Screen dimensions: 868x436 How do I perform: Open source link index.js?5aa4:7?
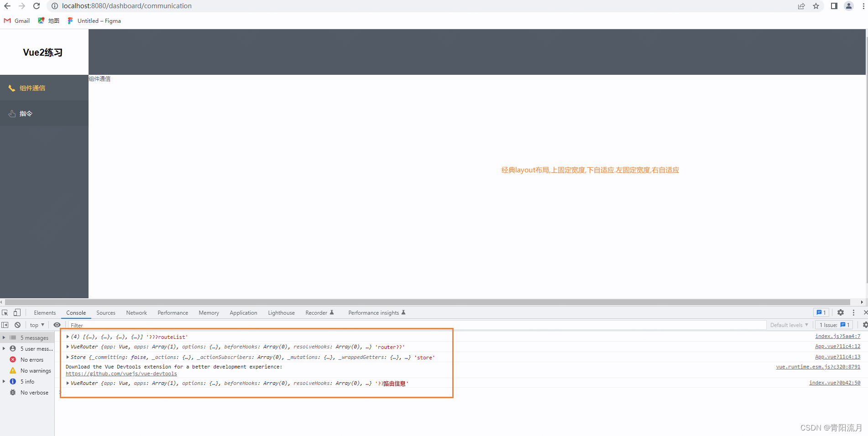(837, 336)
